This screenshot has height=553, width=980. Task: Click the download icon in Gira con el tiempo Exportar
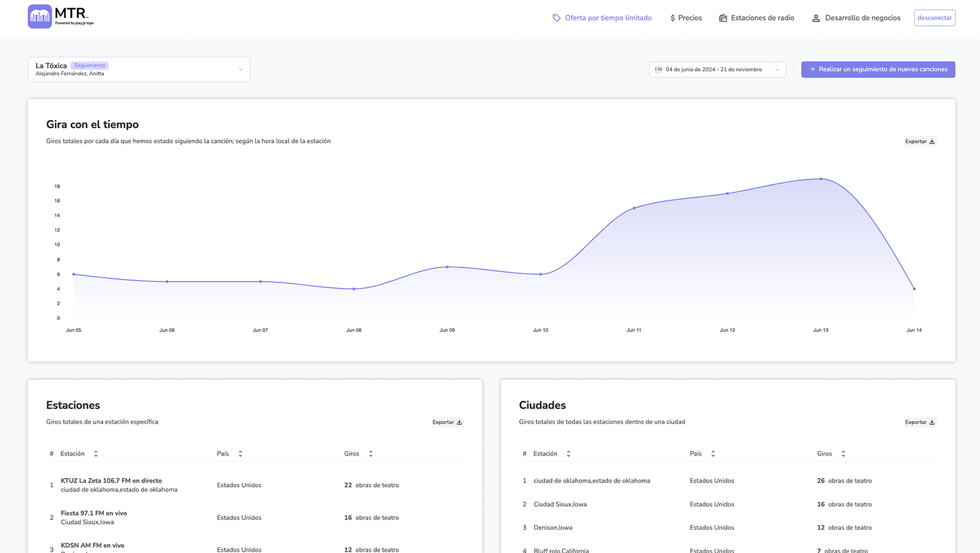click(x=932, y=141)
